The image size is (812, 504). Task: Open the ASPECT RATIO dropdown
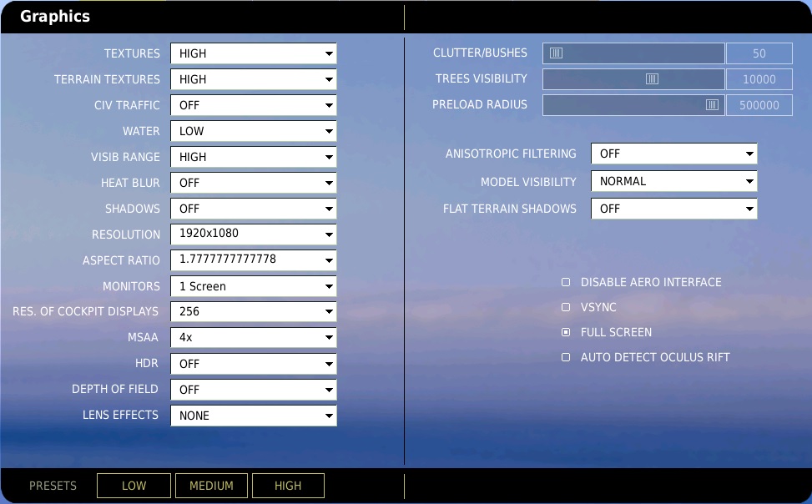pyautogui.click(x=253, y=260)
